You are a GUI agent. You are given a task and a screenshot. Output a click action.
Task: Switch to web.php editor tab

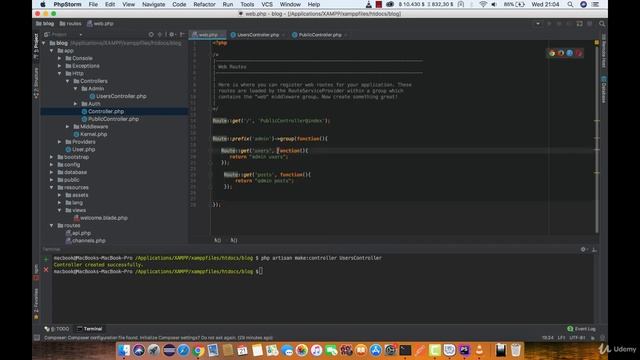[207, 35]
